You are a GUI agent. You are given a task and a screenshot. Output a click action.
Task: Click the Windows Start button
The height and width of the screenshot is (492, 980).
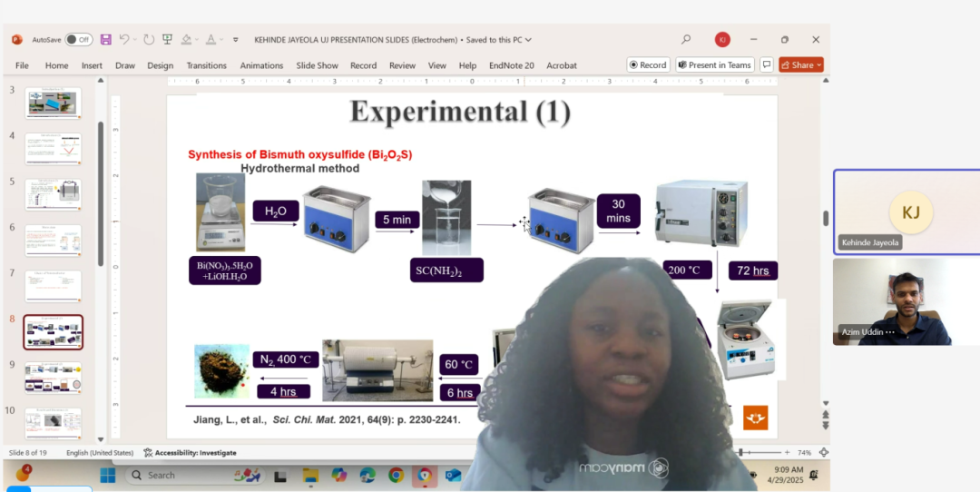pyautogui.click(x=107, y=475)
